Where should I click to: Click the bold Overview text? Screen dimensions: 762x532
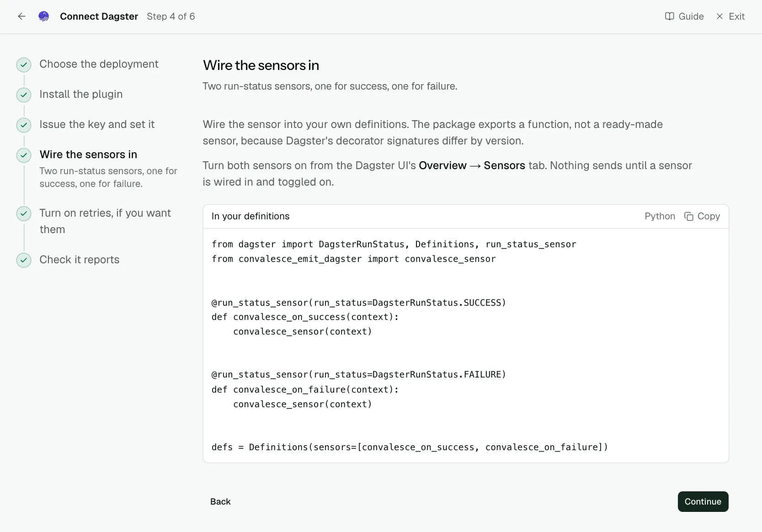pyautogui.click(x=442, y=165)
